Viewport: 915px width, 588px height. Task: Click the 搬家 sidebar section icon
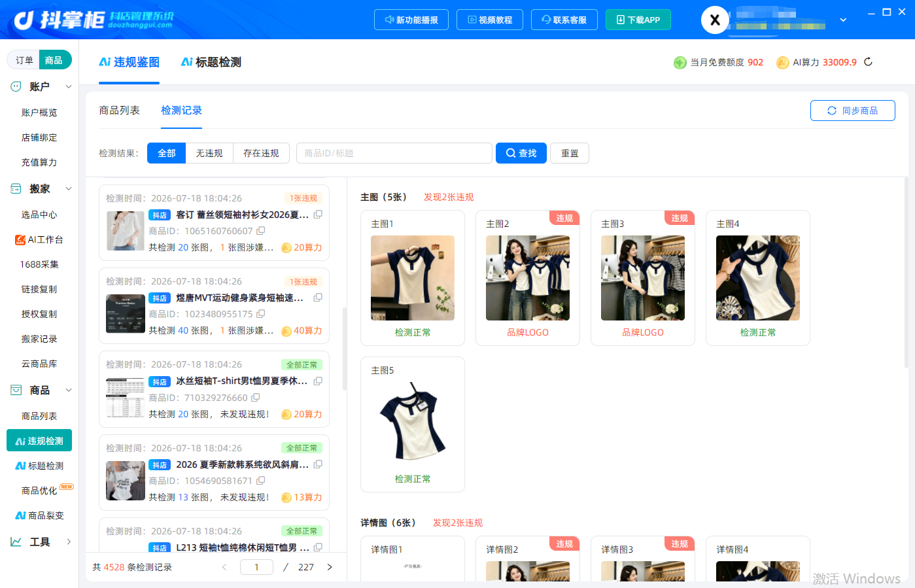16,188
